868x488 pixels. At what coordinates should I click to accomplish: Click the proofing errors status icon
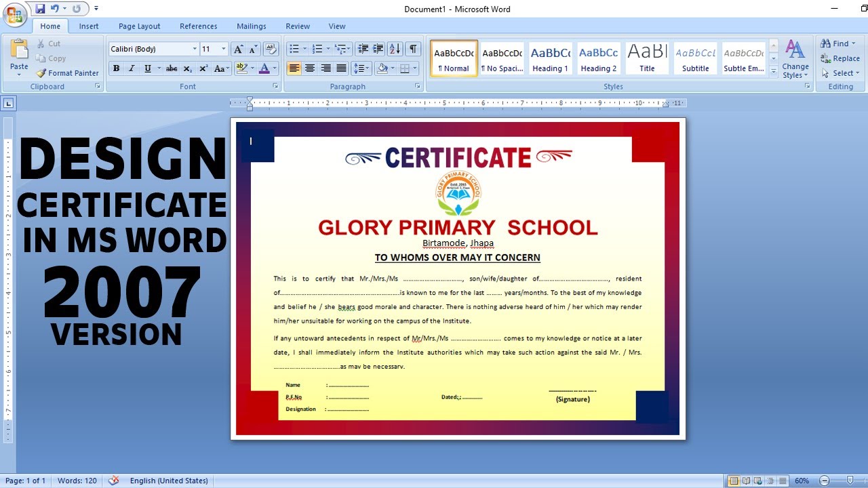click(114, 481)
